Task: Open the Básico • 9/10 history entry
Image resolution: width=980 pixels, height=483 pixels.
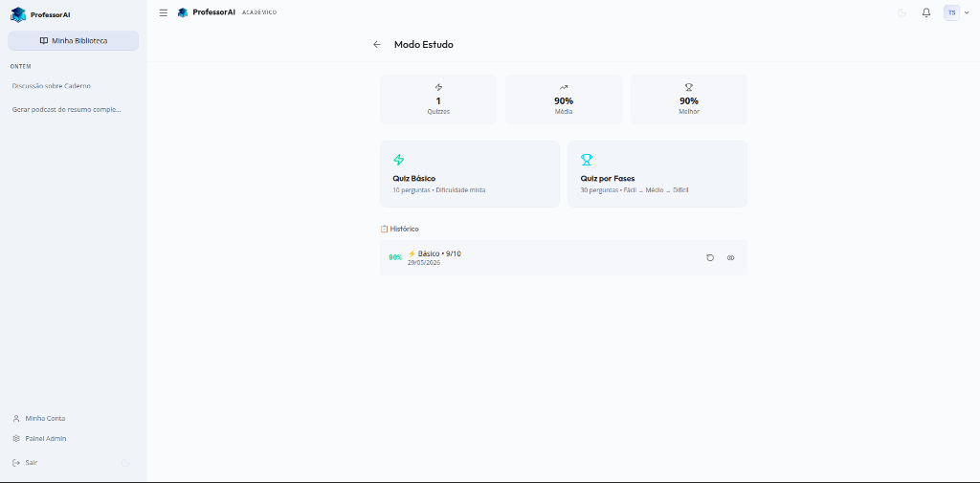Action: point(563,257)
